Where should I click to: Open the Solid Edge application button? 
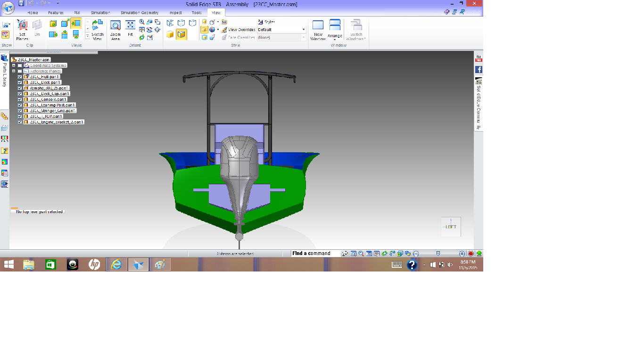[x=8, y=7]
